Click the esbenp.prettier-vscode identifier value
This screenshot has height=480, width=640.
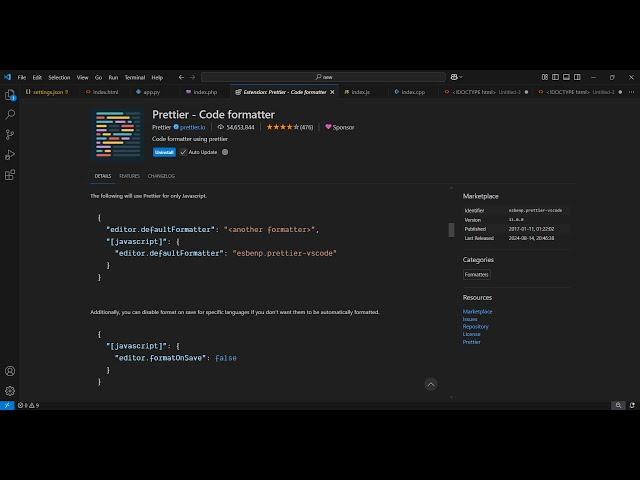535,211
